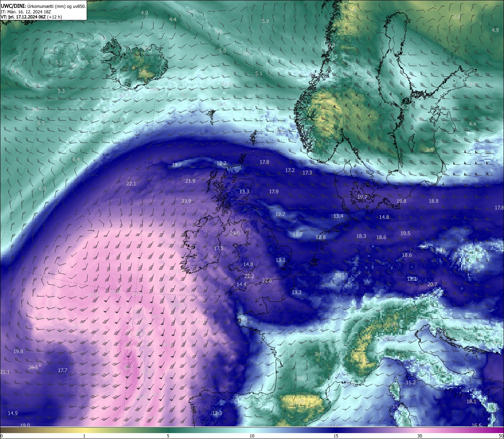Click the 30 tick label on the color scale
Viewport: 504px width, 439px height.
click(420, 436)
